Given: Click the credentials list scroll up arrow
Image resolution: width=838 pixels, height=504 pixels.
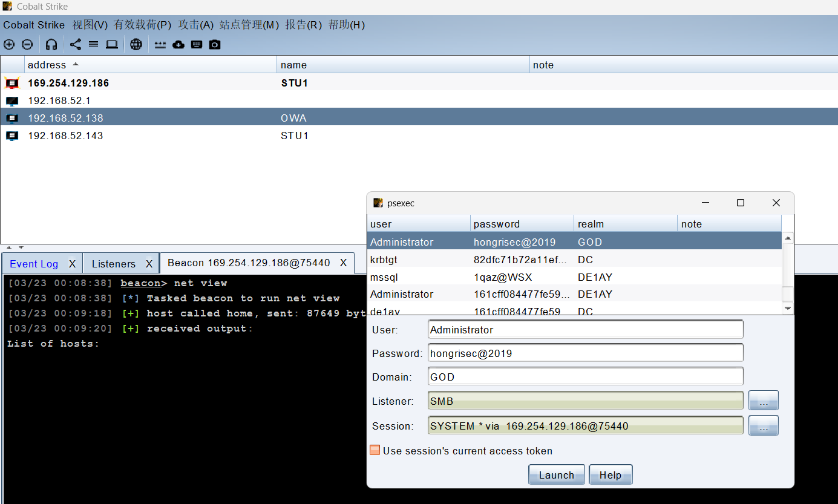Looking at the screenshot, I should point(788,238).
